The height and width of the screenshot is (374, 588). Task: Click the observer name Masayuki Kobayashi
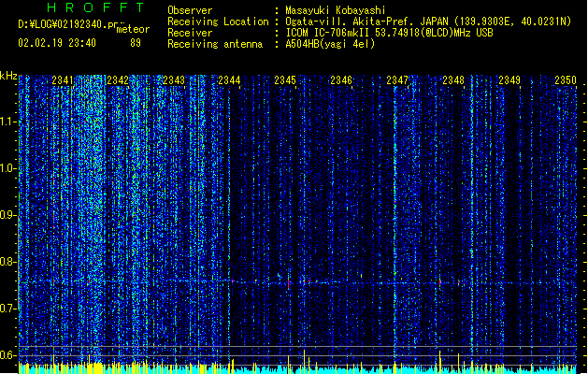pyautogui.click(x=336, y=10)
